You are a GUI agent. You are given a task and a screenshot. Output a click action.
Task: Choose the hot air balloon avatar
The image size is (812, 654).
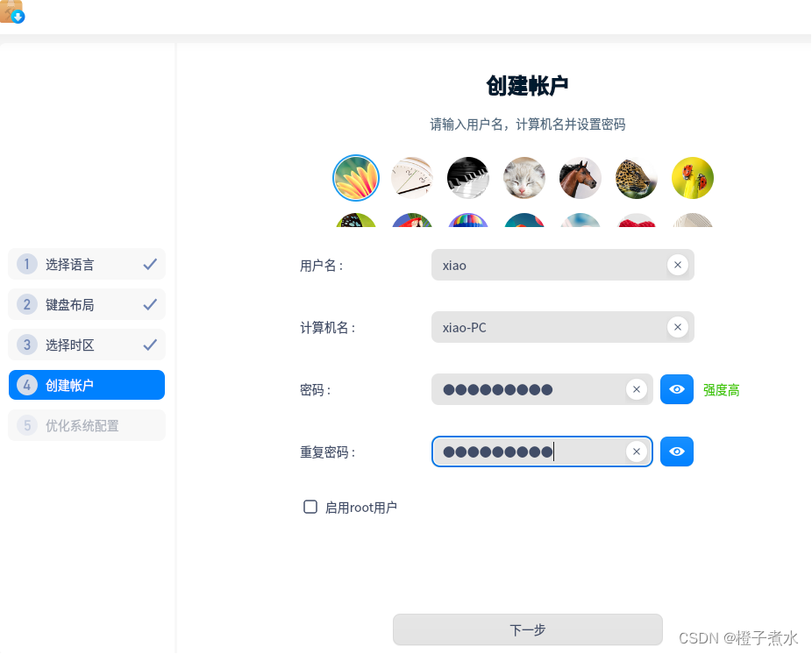[467, 221]
